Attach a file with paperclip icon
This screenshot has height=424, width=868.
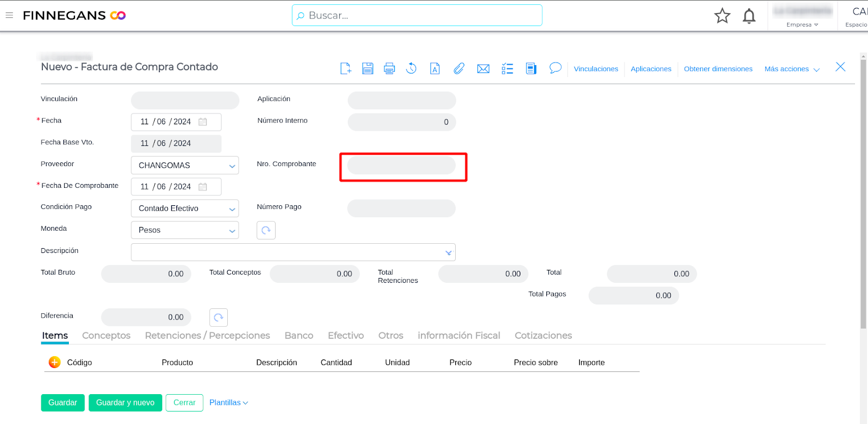click(x=459, y=68)
